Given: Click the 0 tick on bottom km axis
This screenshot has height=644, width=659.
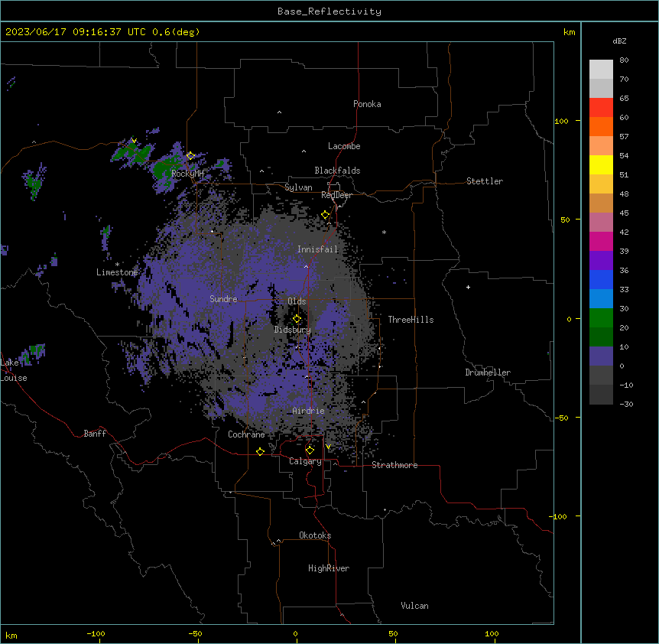Looking at the screenshot, I should [x=295, y=634].
